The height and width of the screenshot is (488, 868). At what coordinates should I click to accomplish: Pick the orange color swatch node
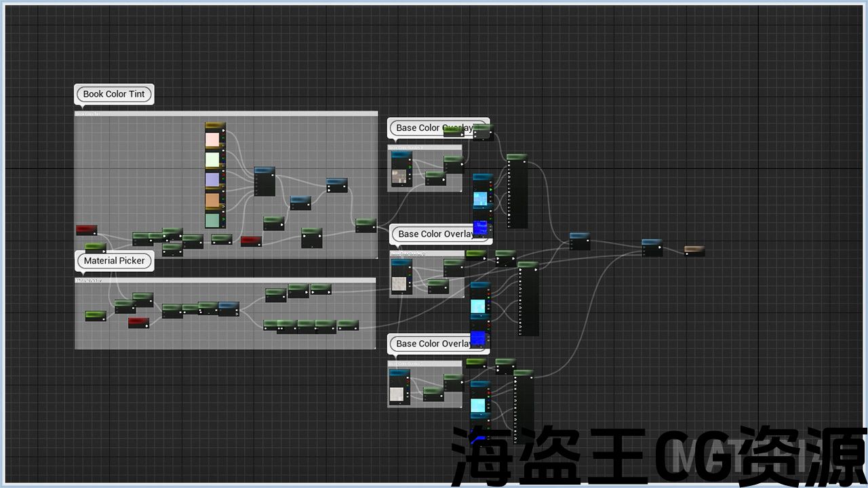(212, 201)
